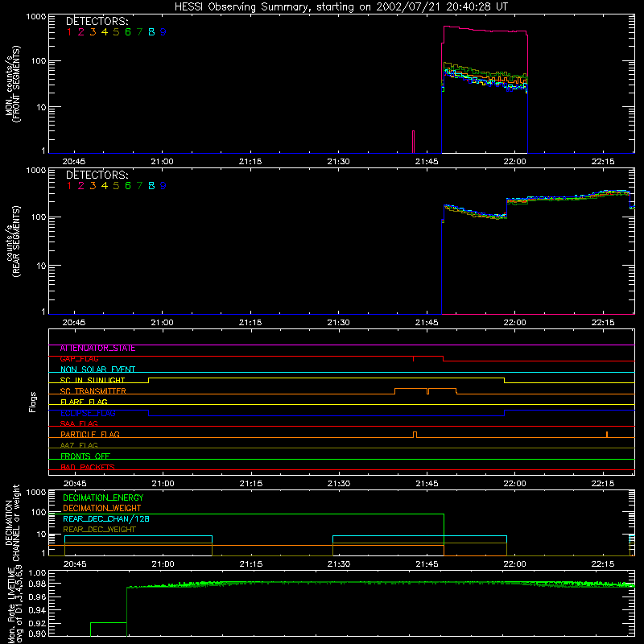The image size is (644, 644).
Task: Click the SAA_FLAG label
Action: click(79, 423)
